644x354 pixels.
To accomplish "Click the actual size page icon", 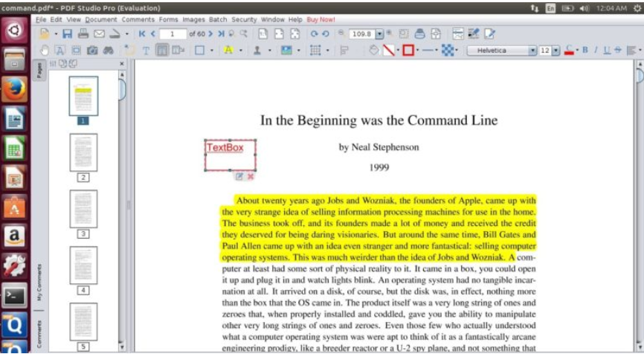I will [263, 33].
